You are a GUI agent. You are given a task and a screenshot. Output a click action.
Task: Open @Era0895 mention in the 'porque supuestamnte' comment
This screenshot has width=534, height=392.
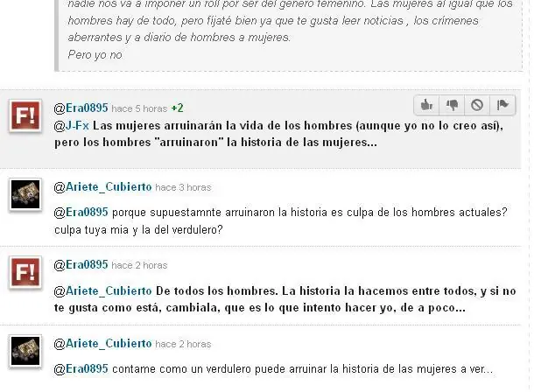click(81, 212)
